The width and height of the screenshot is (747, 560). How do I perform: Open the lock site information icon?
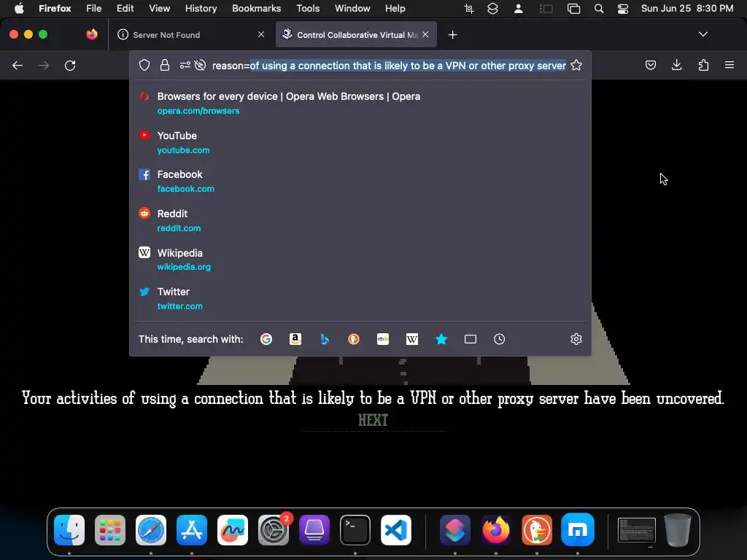tap(165, 65)
